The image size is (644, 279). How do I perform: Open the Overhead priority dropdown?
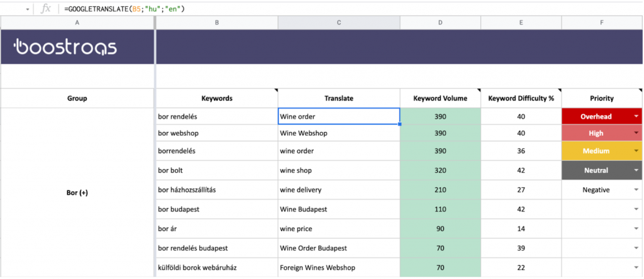click(636, 116)
